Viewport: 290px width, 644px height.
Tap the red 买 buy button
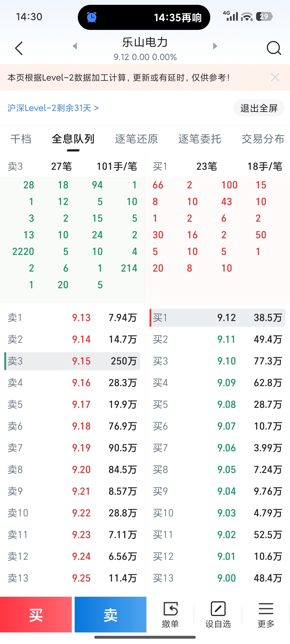[x=36, y=615]
